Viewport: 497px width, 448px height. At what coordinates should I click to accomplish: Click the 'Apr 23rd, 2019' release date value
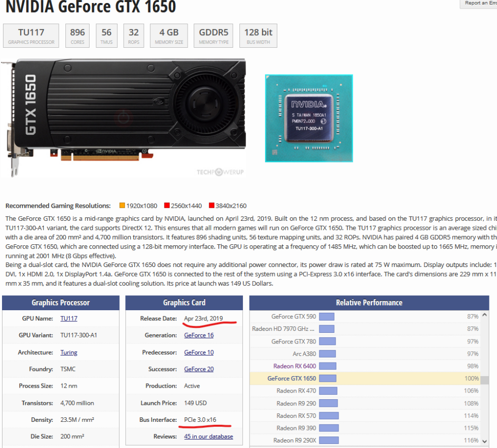[203, 318]
